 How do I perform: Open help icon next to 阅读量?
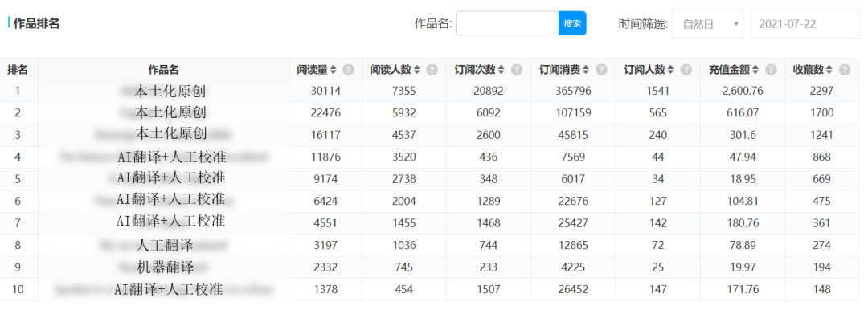[x=348, y=70]
